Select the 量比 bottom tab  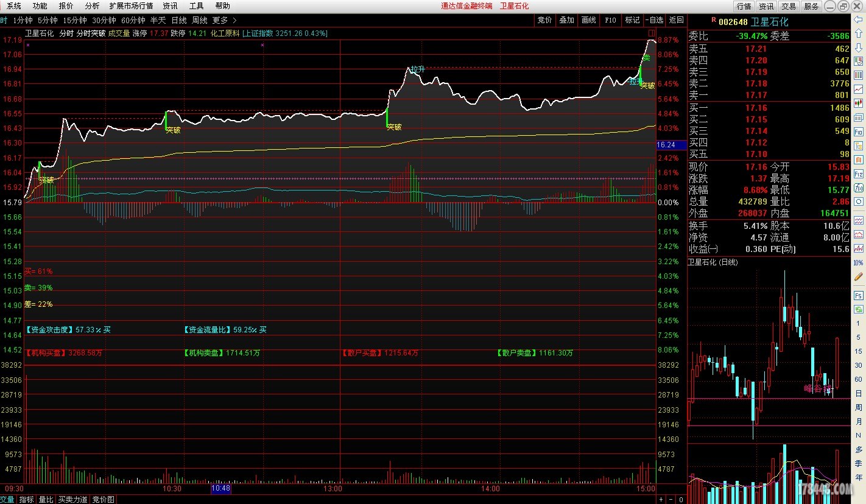click(x=46, y=499)
